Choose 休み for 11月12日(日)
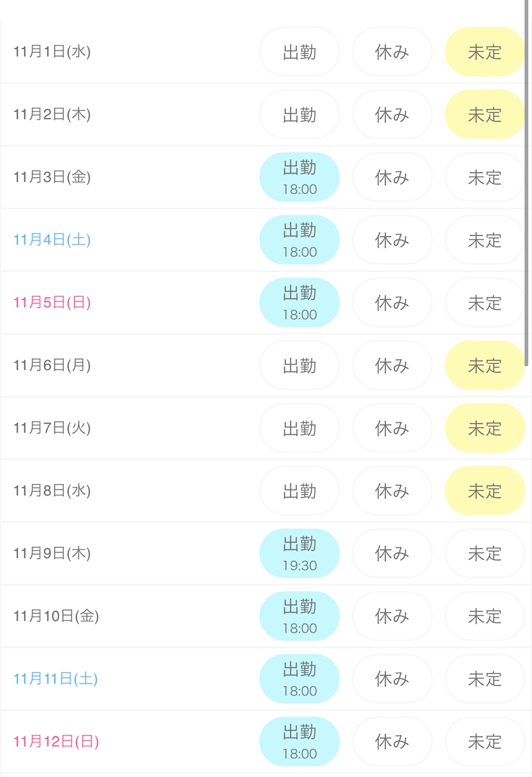The image size is (532, 777). [392, 742]
